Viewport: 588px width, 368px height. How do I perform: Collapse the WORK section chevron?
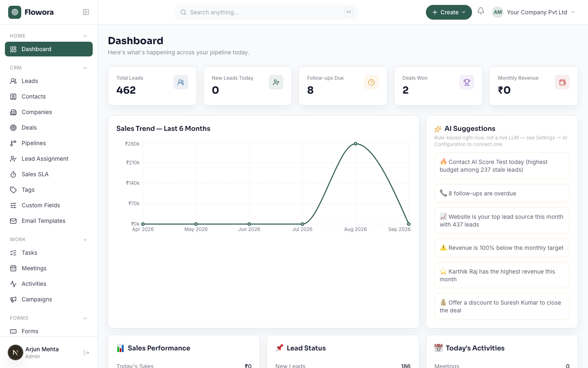(x=85, y=240)
